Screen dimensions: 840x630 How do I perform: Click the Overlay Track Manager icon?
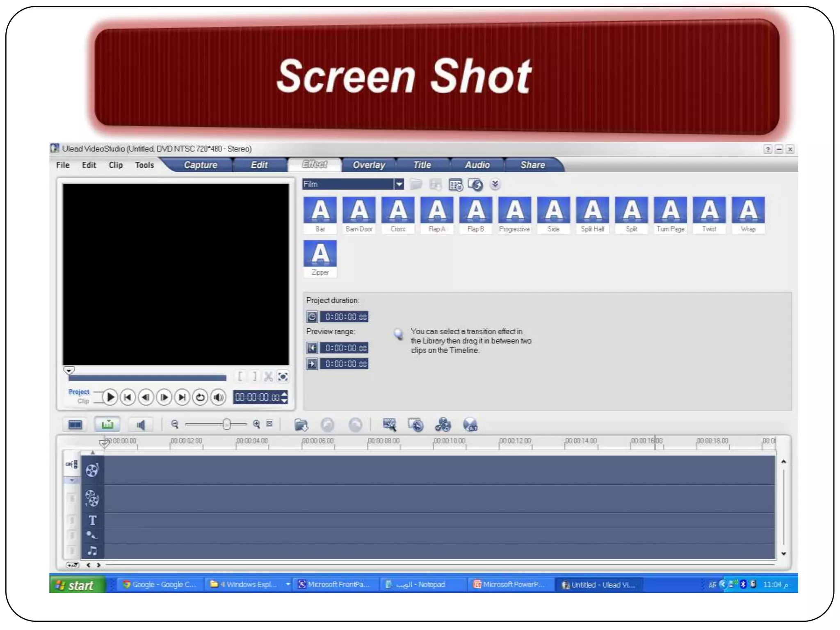[x=443, y=425]
